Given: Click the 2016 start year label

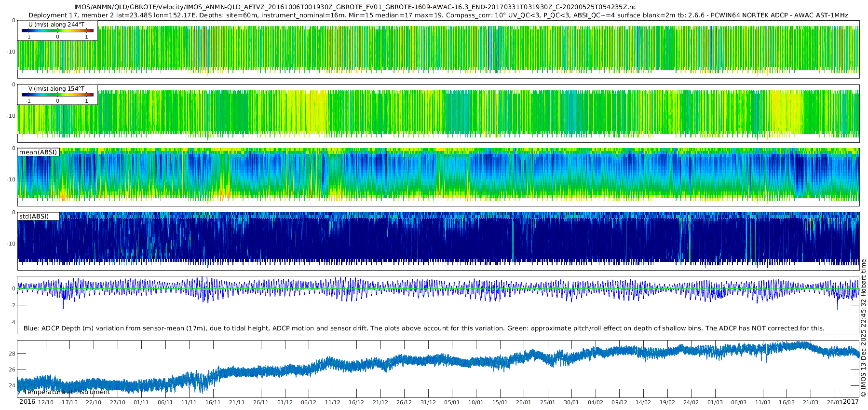Looking at the screenshot, I should [x=27, y=402].
